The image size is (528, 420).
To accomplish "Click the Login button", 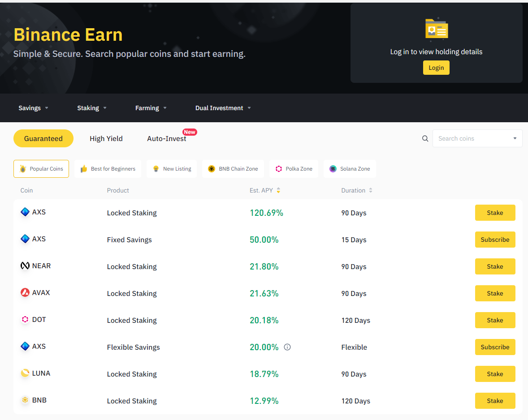I will pyautogui.click(x=436, y=68).
